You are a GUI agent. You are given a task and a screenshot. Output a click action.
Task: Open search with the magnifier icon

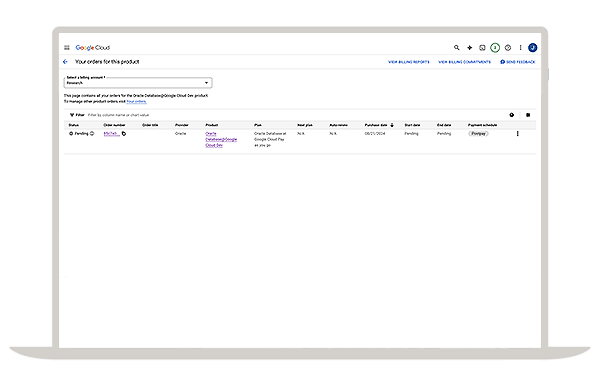pos(457,47)
